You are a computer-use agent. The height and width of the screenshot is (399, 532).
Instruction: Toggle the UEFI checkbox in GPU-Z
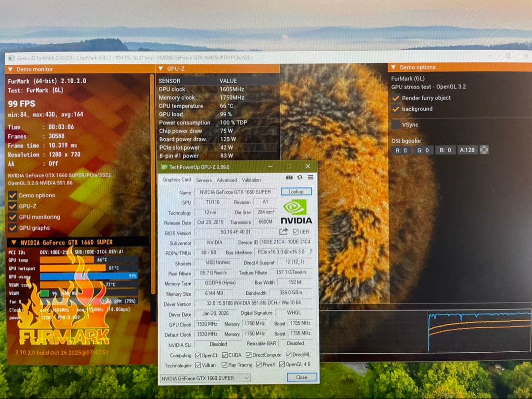tap(295, 232)
